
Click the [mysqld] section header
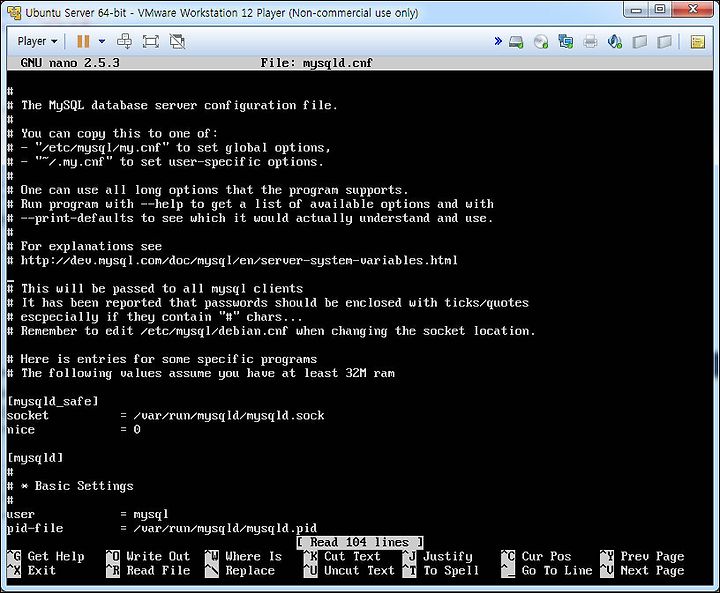(x=35, y=458)
